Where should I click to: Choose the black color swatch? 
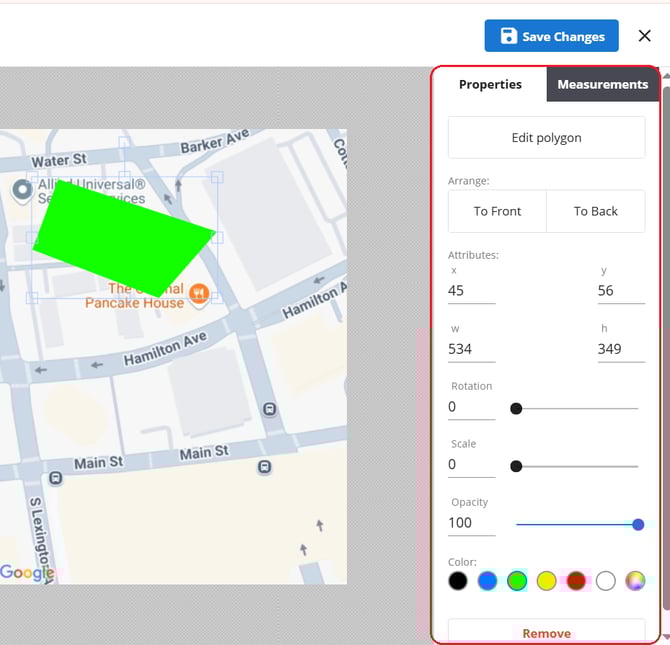(458, 581)
